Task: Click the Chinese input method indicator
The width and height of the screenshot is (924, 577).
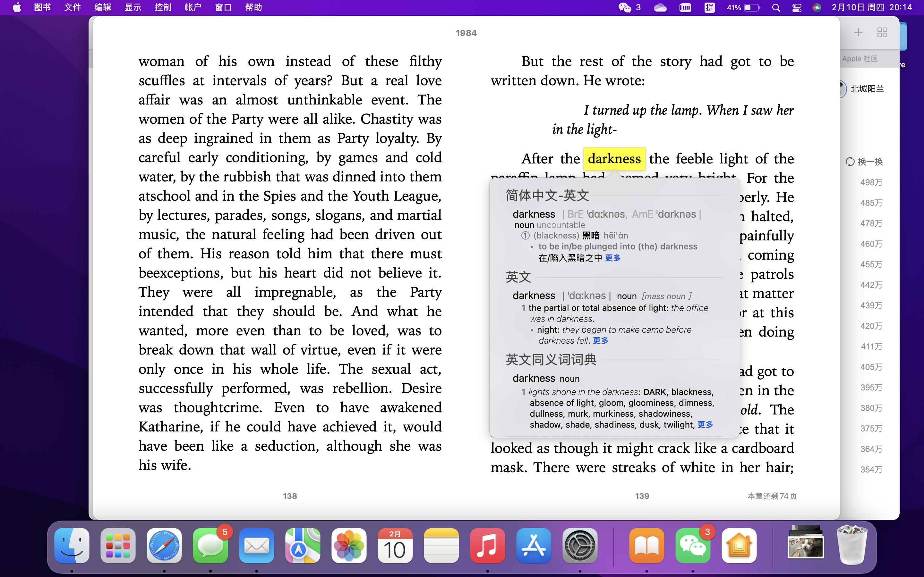Action: click(x=709, y=8)
